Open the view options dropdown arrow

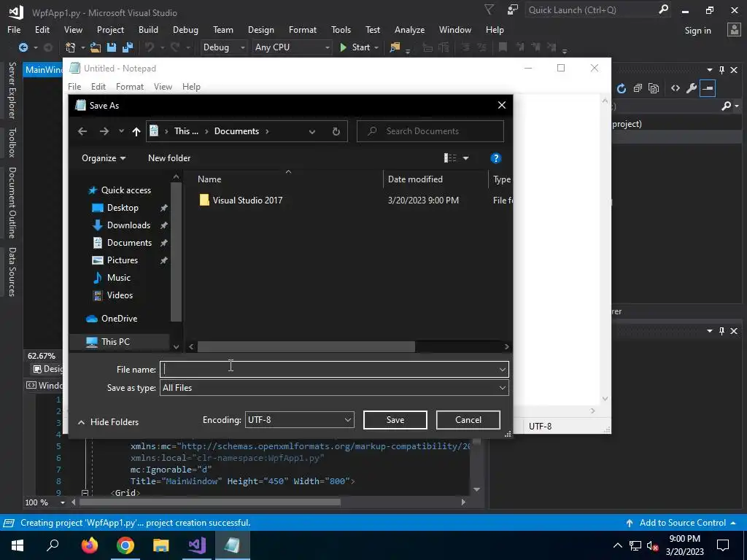pos(466,158)
